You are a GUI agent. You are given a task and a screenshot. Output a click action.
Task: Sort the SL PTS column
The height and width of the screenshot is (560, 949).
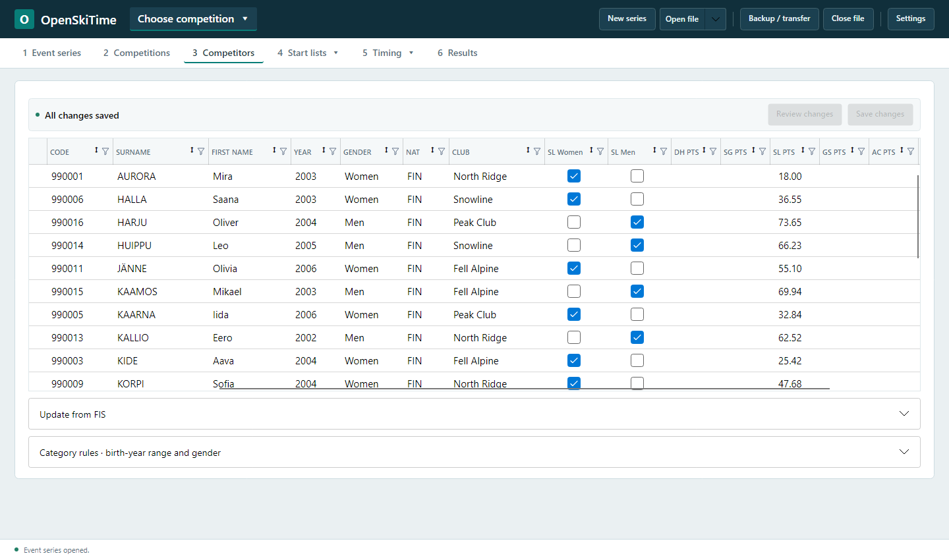pyautogui.click(x=803, y=151)
